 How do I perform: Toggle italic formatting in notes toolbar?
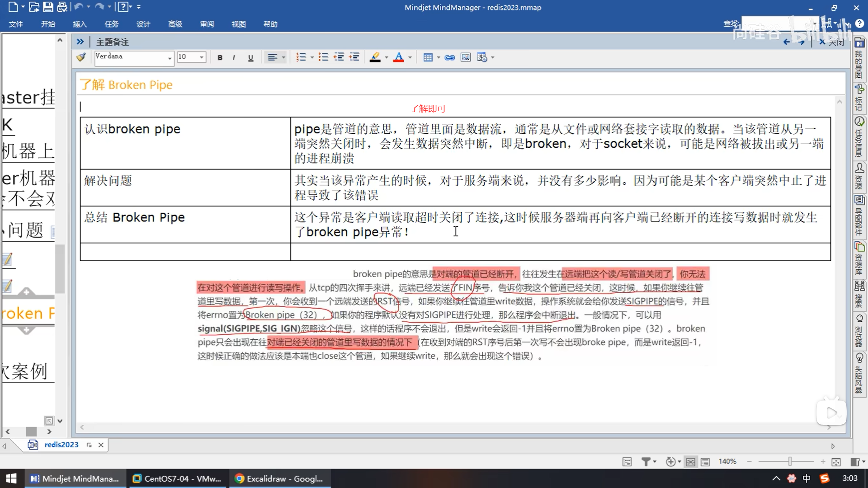tap(234, 57)
